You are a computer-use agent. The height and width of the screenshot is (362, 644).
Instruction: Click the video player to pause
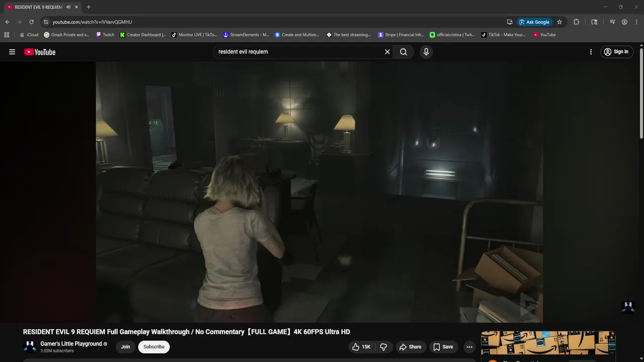[x=319, y=192]
